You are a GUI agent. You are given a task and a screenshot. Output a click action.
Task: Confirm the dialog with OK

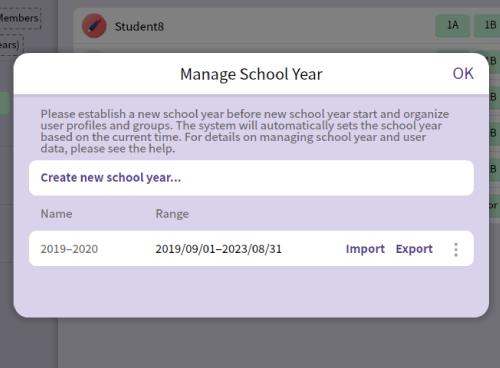463,74
